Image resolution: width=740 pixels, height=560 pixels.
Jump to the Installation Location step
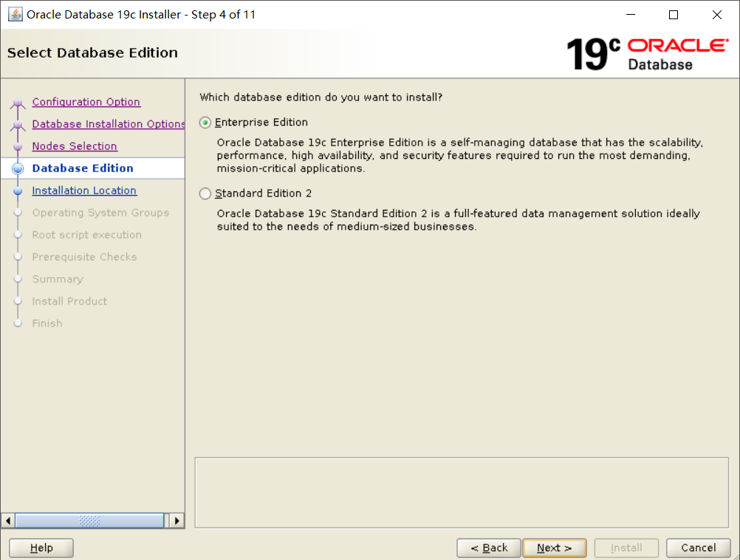(x=84, y=191)
